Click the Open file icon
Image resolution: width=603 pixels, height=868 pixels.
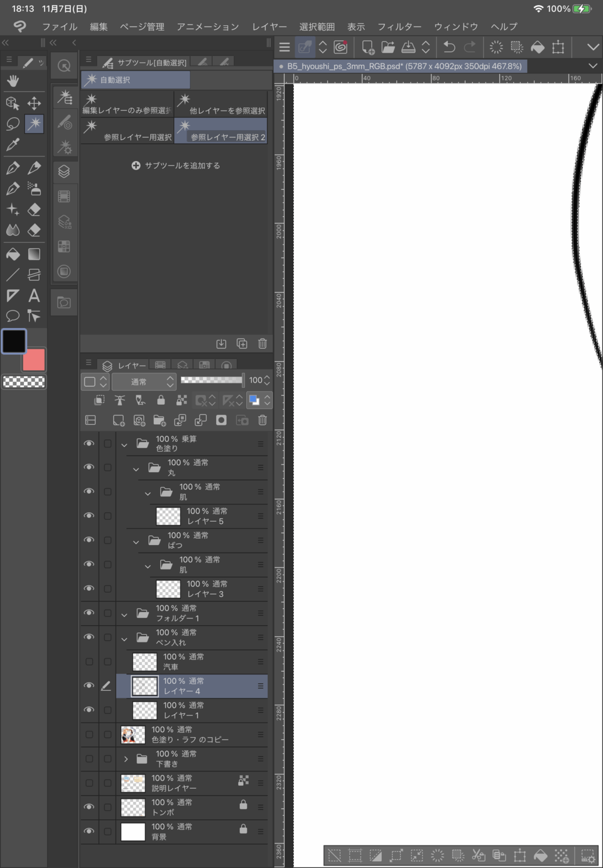click(388, 47)
